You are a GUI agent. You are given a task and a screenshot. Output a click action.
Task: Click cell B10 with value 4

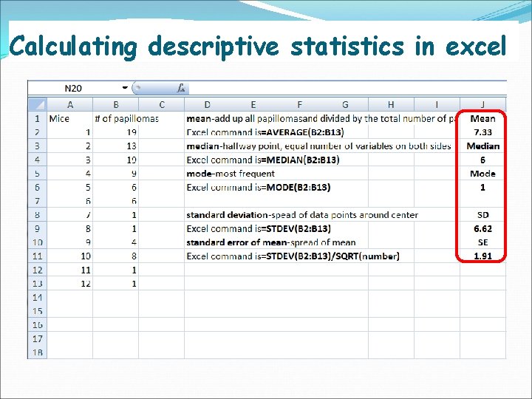[x=116, y=242]
